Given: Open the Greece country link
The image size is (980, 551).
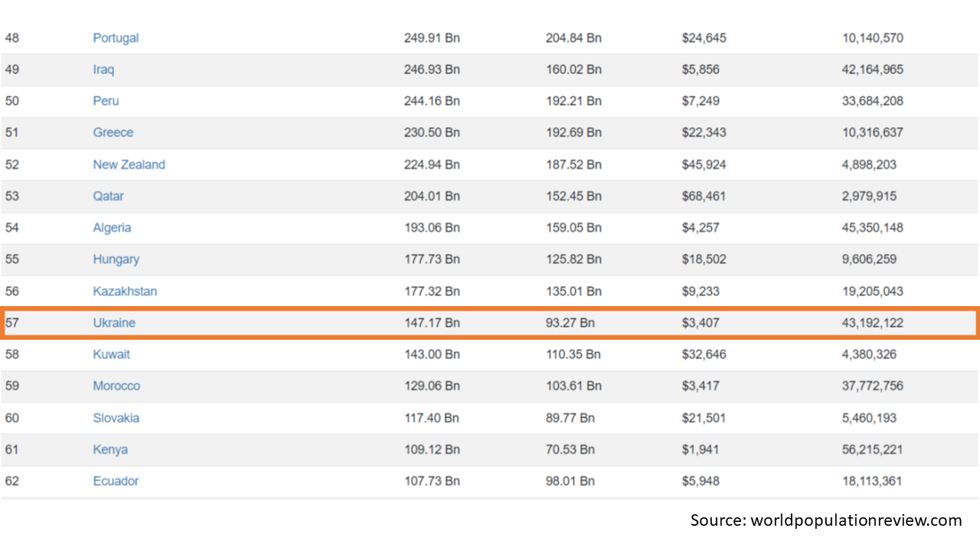Looking at the screenshot, I should click(x=113, y=132).
